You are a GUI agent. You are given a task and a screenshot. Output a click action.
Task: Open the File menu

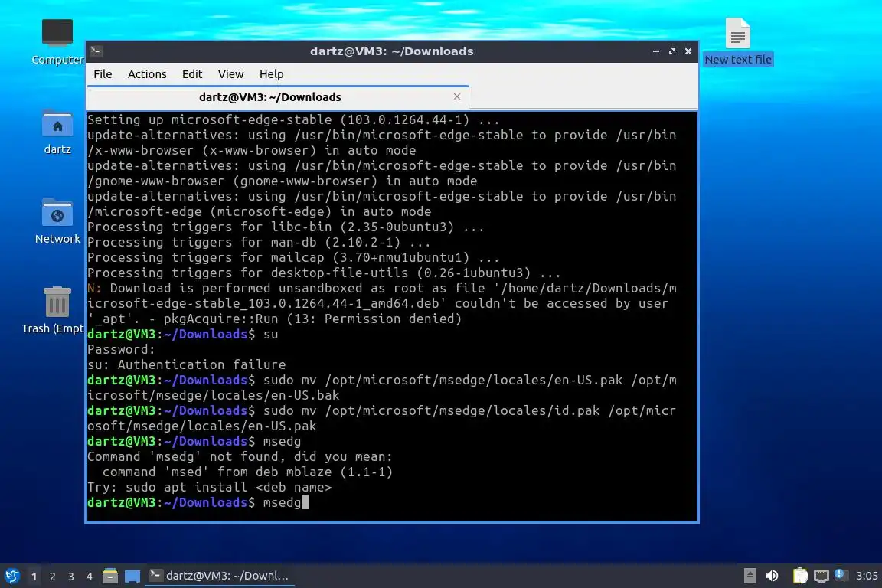[103, 74]
